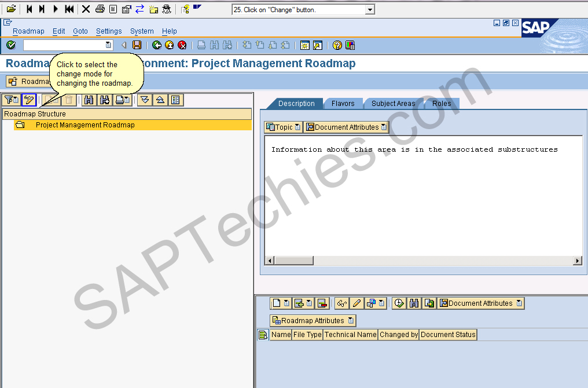Switch to the Description tab
This screenshot has width=588, height=388.
pos(296,104)
